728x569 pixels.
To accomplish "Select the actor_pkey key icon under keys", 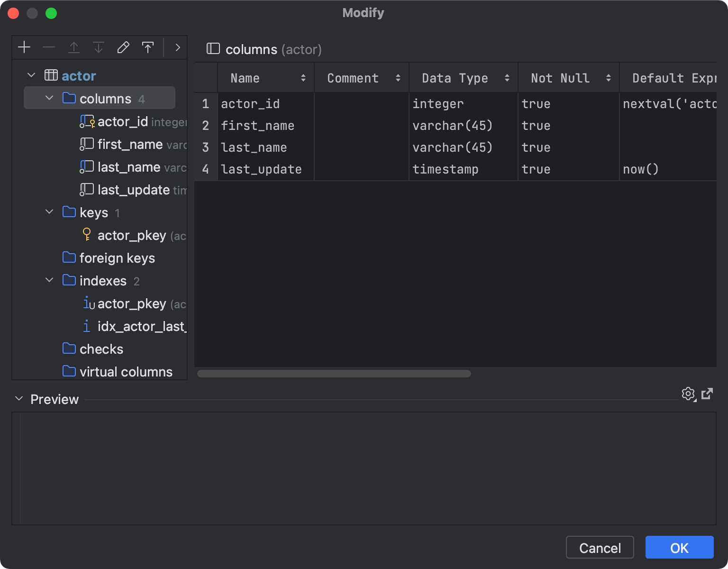I will pyautogui.click(x=87, y=235).
